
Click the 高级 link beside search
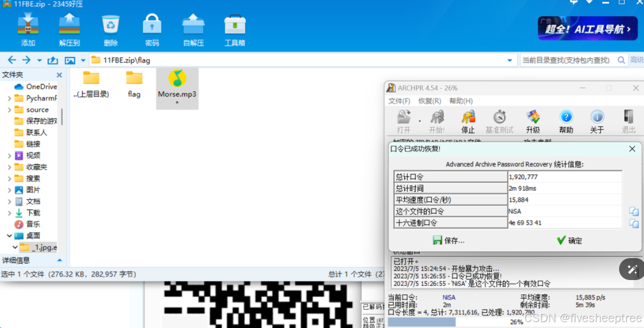point(637,60)
